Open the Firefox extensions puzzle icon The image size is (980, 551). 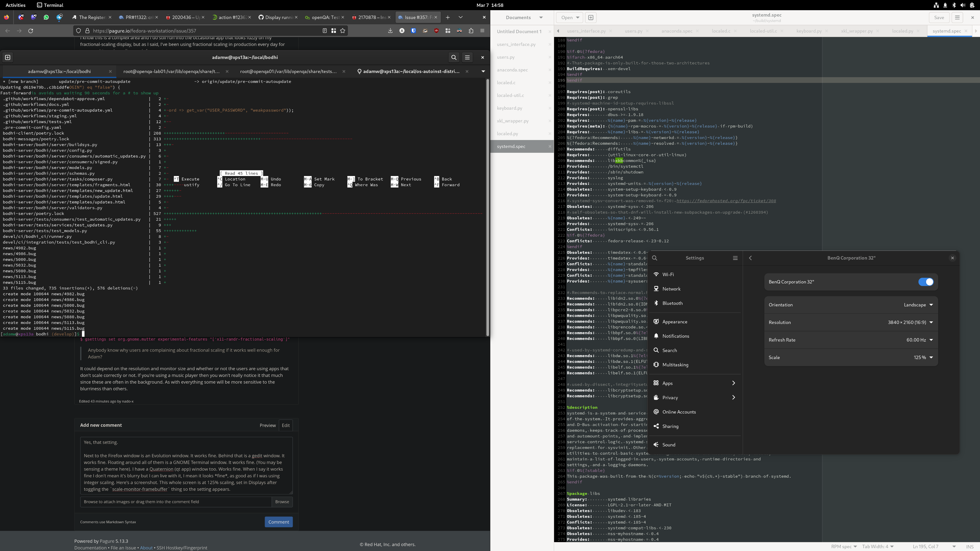click(471, 31)
